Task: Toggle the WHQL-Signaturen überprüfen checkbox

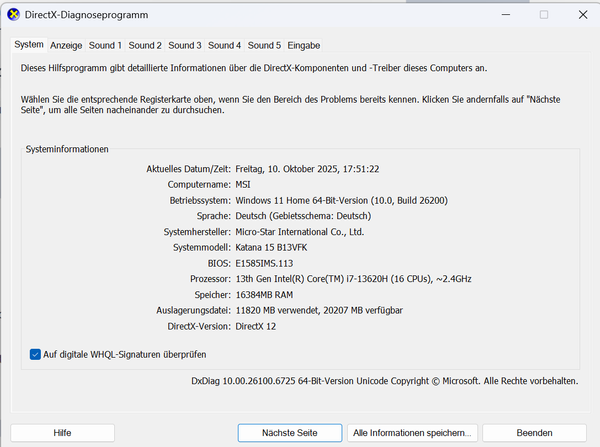Action: pyautogui.click(x=36, y=354)
